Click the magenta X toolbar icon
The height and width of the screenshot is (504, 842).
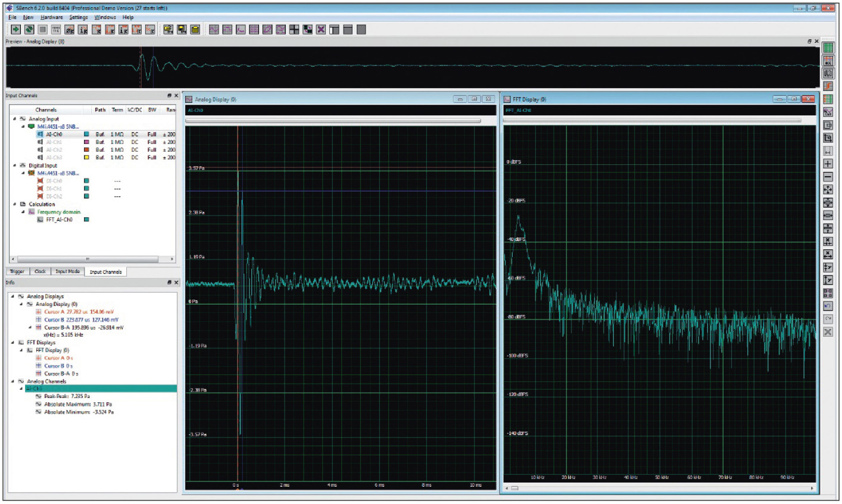[321, 29]
